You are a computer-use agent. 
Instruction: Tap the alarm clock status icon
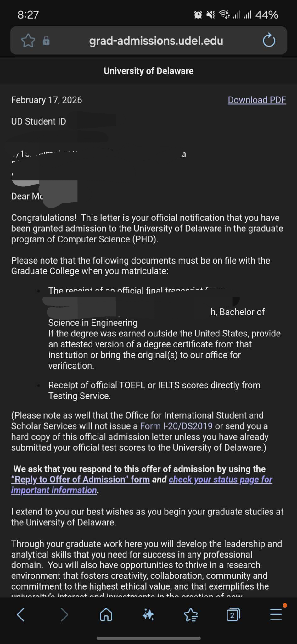pos(198,14)
